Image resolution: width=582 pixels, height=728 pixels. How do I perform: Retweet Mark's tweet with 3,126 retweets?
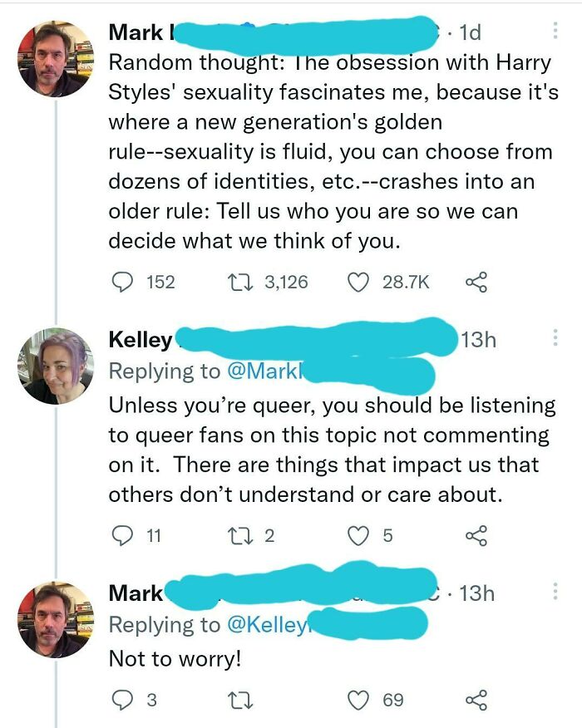(x=241, y=282)
